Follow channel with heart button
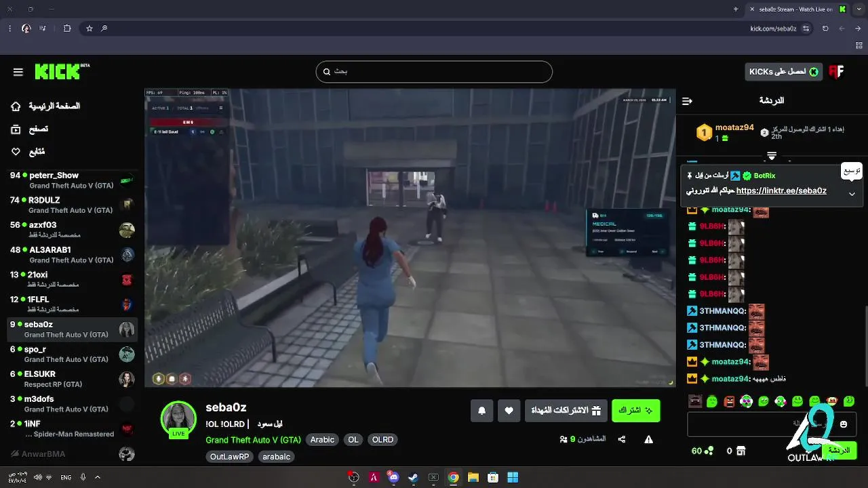Screen dimensions: 868x488 (x=509, y=410)
